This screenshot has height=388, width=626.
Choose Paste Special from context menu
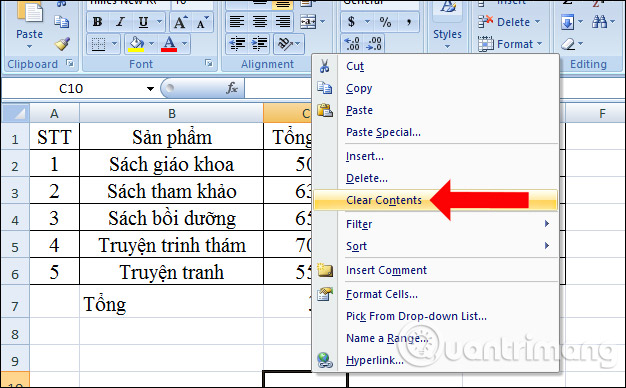click(x=435, y=132)
